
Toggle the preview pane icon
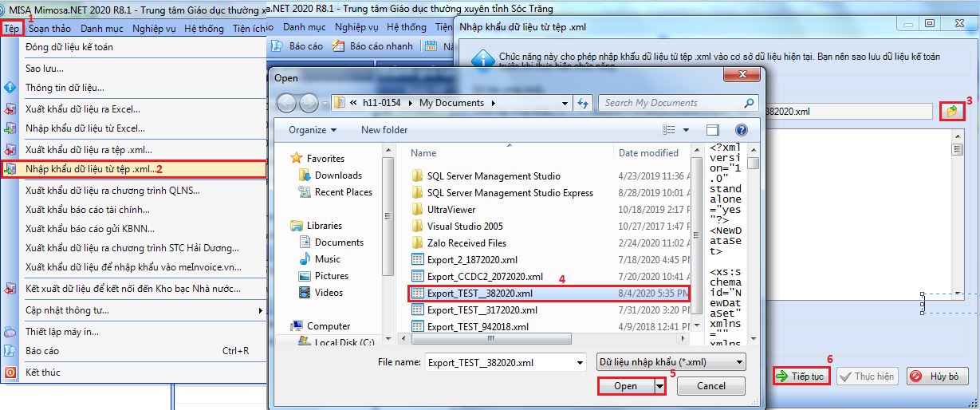pos(713,129)
